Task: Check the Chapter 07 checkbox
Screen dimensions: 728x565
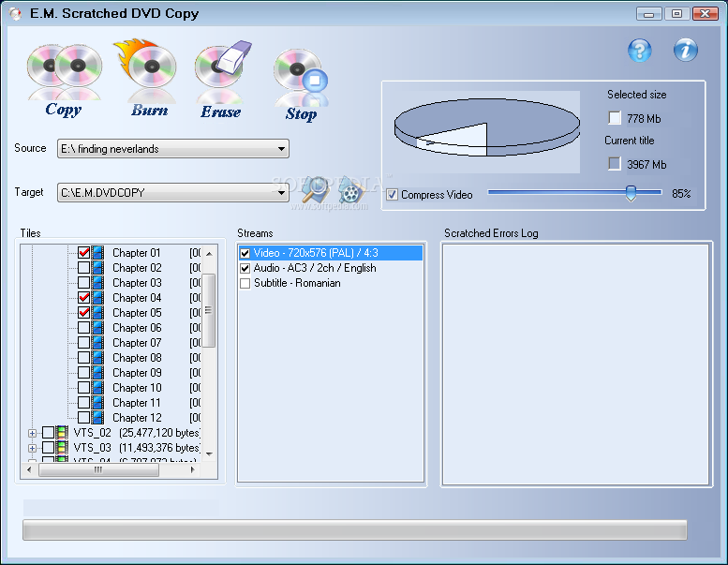Action: (x=84, y=342)
